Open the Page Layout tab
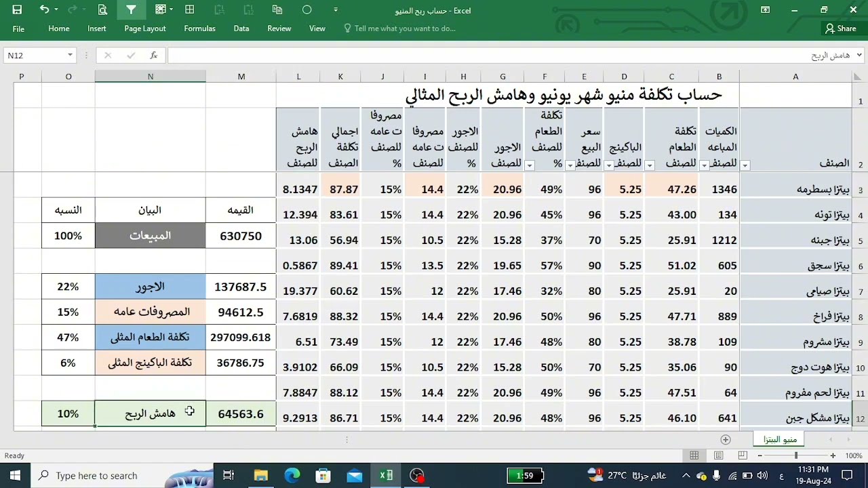Screen dimensions: 868x488 (145, 28)
